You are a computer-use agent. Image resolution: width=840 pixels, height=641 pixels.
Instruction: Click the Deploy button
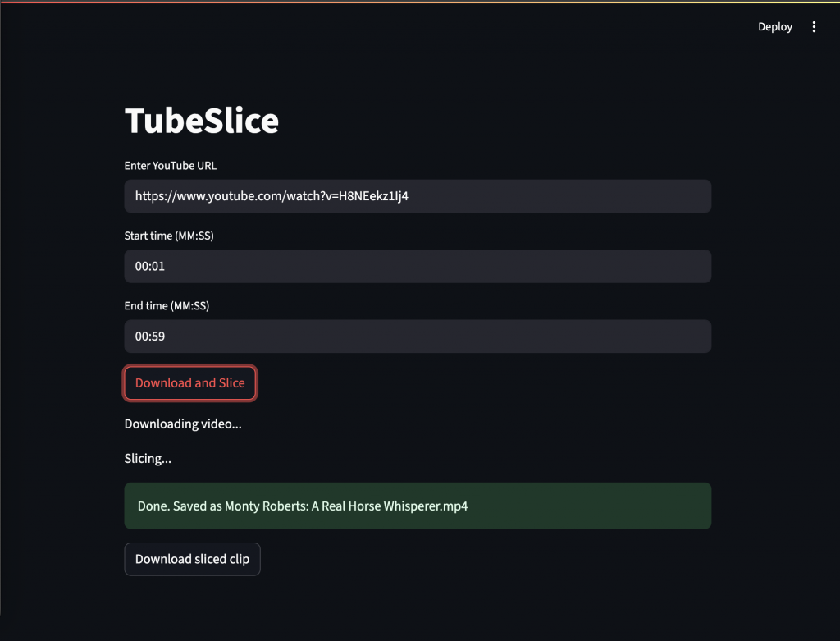pos(774,27)
